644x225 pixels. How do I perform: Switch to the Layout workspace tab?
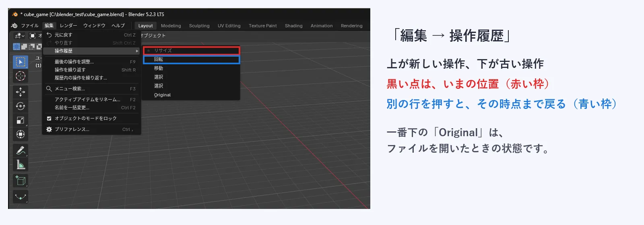coord(145,26)
